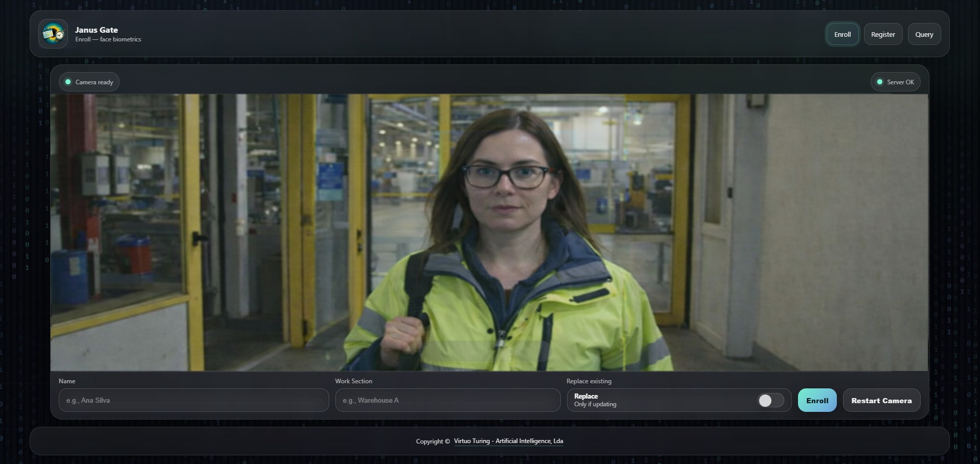980x464 pixels.
Task: Focus the Name input field
Action: click(x=194, y=400)
